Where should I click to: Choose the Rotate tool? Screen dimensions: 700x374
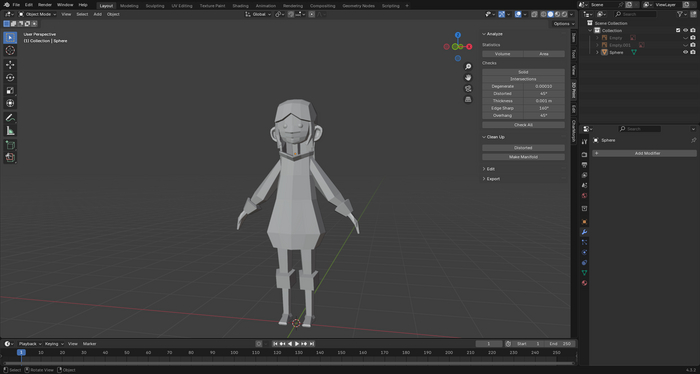(10, 78)
